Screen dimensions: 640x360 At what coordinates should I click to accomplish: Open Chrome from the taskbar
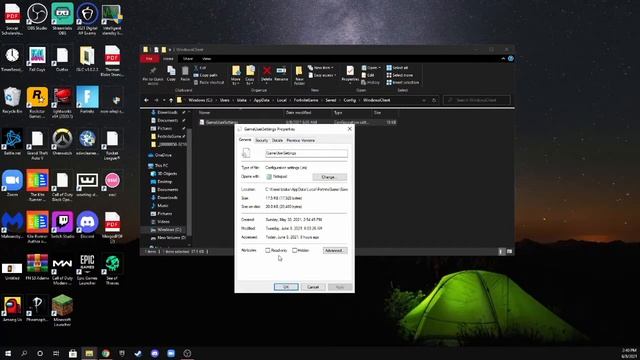click(x=106, y=353)
